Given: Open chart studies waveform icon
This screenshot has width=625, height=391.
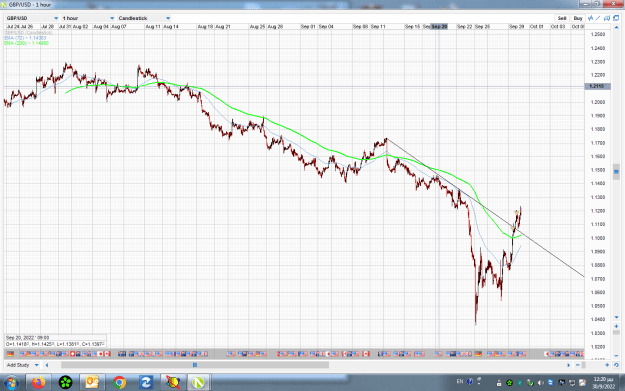Looking at the screenshot, I should [590, 18].
